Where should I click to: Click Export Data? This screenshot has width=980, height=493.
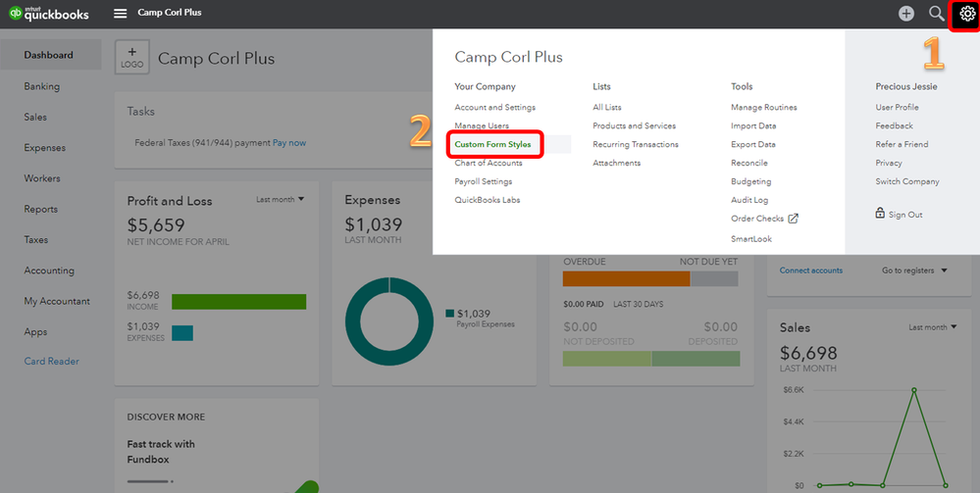(753, 144)
